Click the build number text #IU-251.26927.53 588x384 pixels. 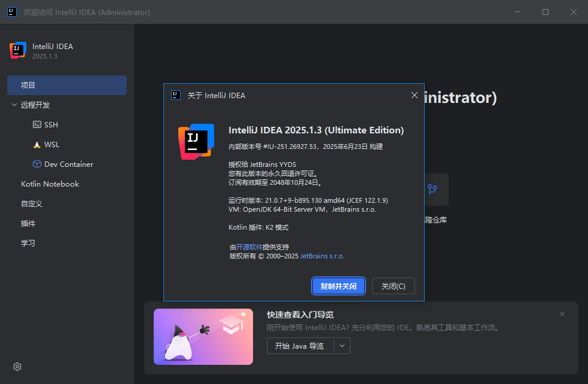[290, 147]
